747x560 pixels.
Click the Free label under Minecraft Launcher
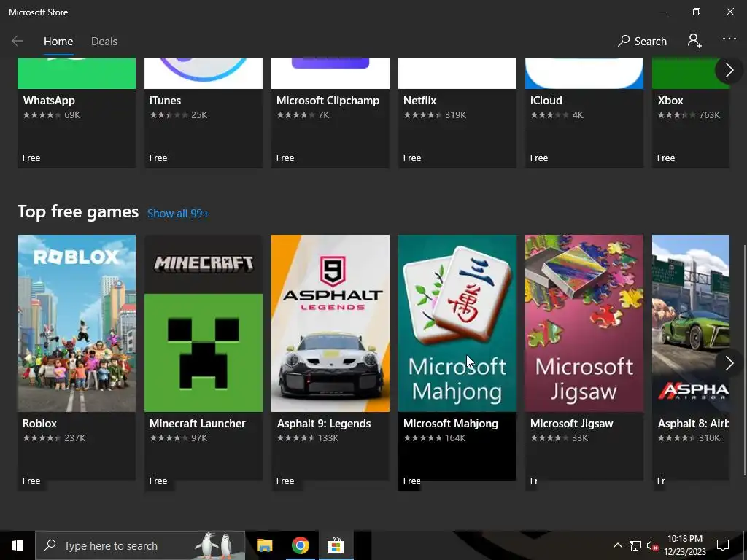158,481
